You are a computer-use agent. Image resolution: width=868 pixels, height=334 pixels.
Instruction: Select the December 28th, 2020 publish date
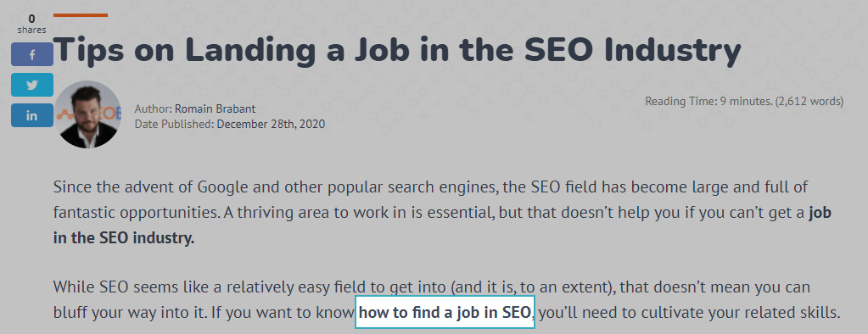pos(271,124)
